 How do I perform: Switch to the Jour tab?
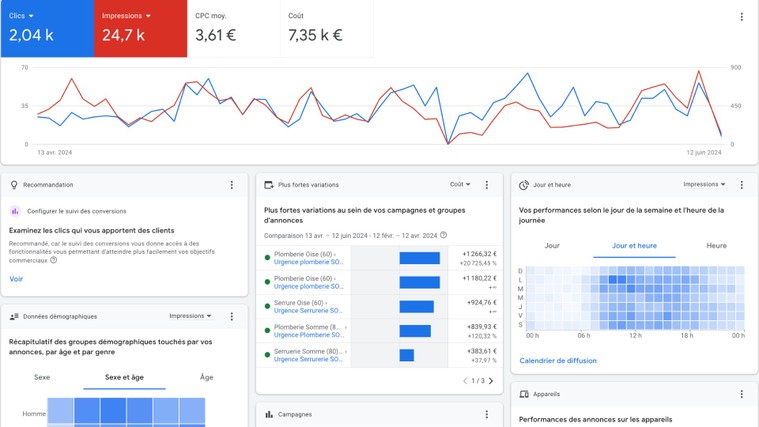click(x=552, y=246)
